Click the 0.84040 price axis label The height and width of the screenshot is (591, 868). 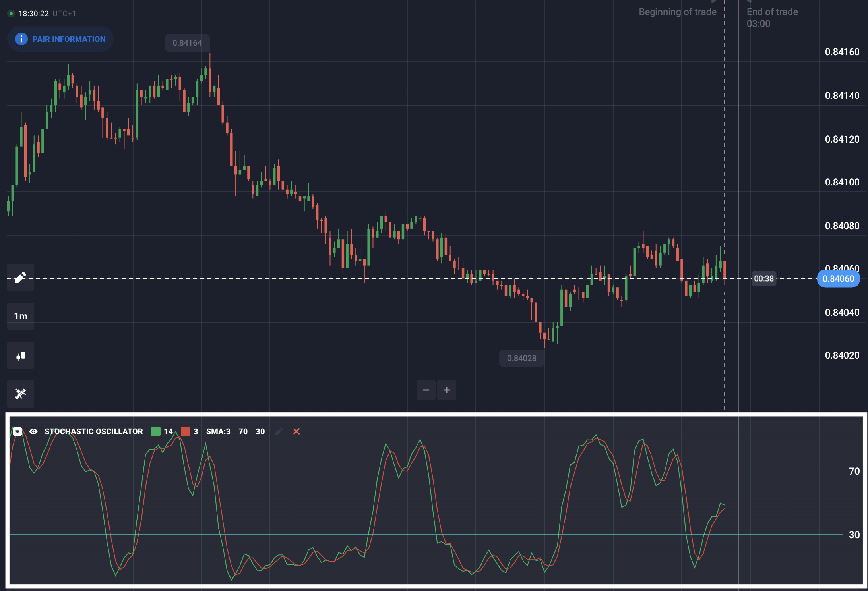point(842,313)
